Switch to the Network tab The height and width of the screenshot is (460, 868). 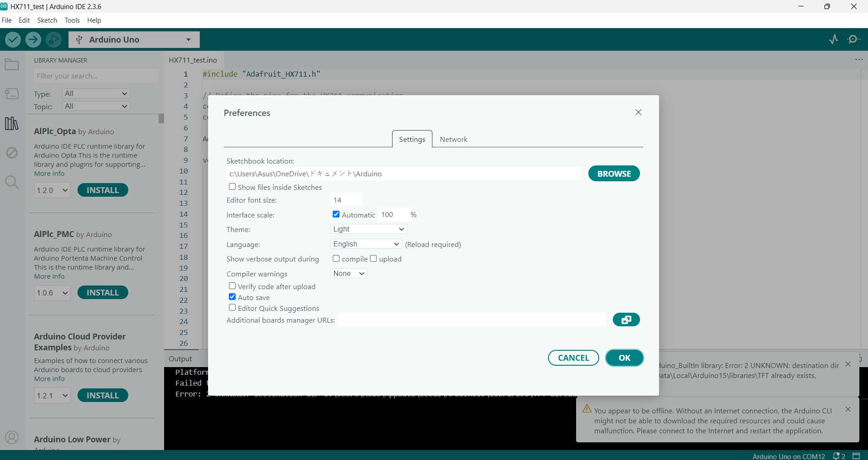coord(454,140)
